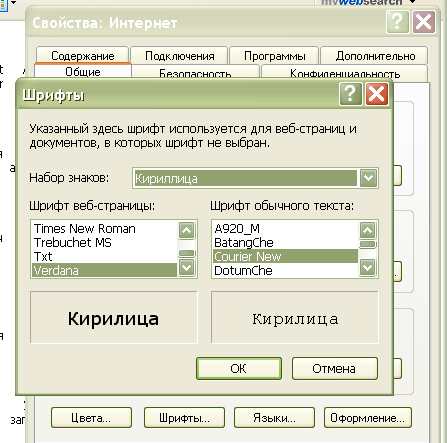Select the Кириллица combo box field
The width and height of the screenshot is (447, 443).
[x=255, y=178]
